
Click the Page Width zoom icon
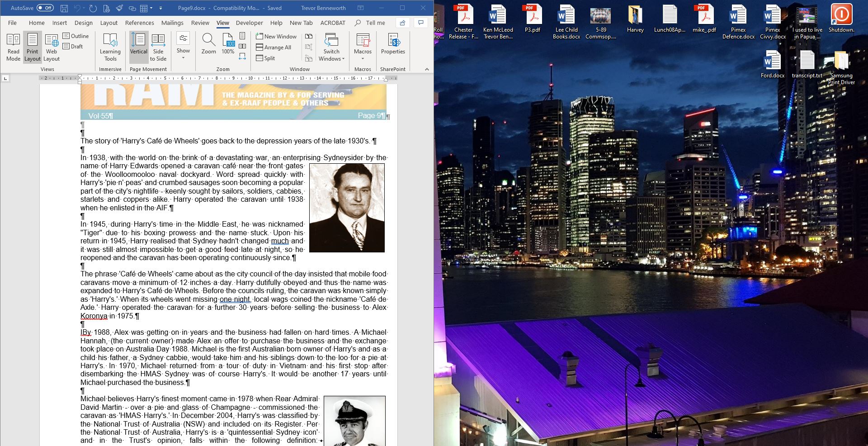243,57
